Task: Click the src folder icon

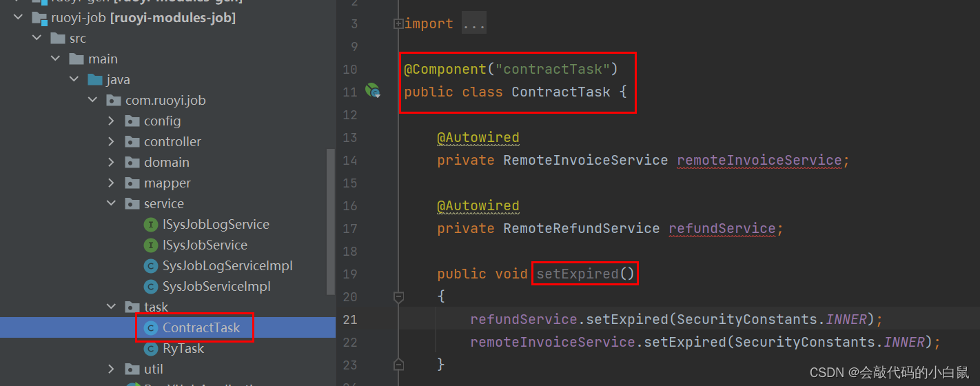Action: point(58,39)
